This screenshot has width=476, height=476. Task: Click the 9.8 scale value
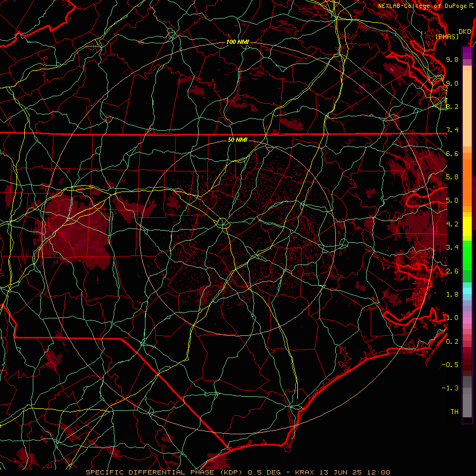point(452,59)
